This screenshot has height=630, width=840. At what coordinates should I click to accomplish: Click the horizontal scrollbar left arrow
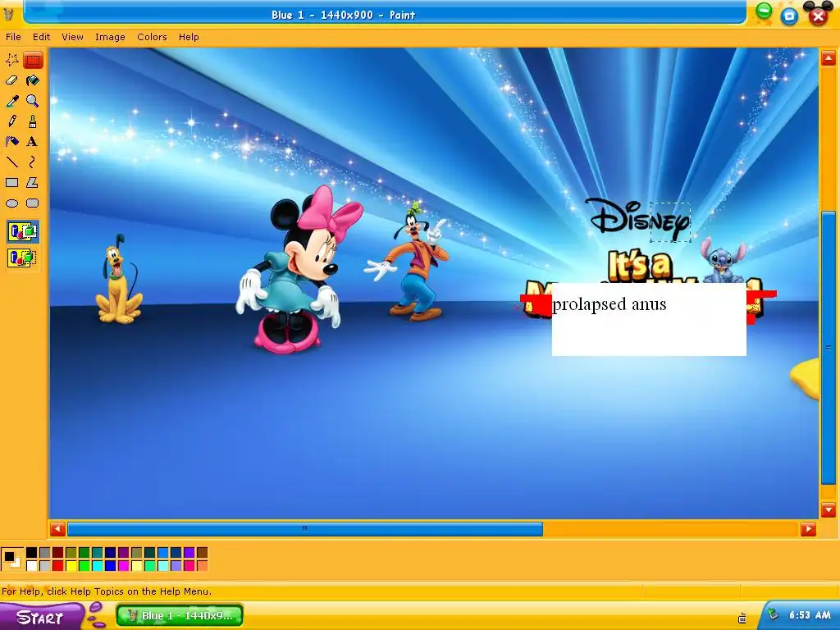tap(57, 529)
